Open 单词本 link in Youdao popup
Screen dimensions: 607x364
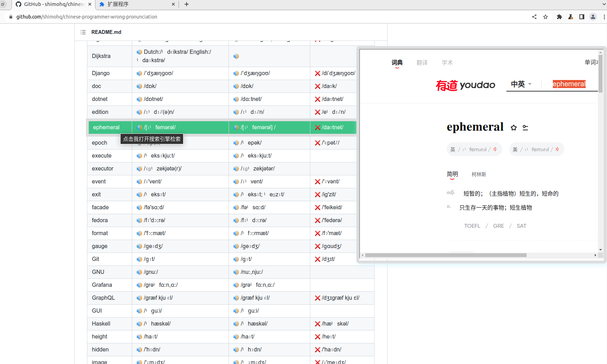[x=591, y=62]
